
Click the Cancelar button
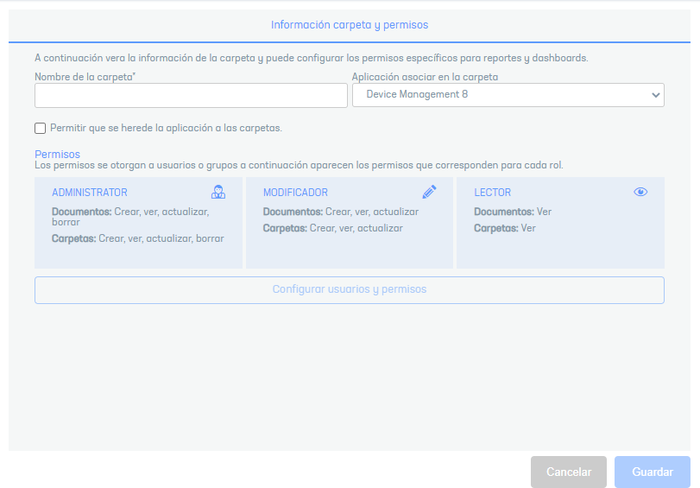tap(568, 472)
